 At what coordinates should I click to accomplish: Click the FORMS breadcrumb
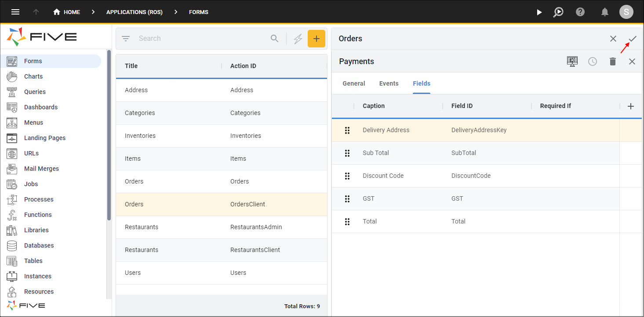tap(199, 12)
